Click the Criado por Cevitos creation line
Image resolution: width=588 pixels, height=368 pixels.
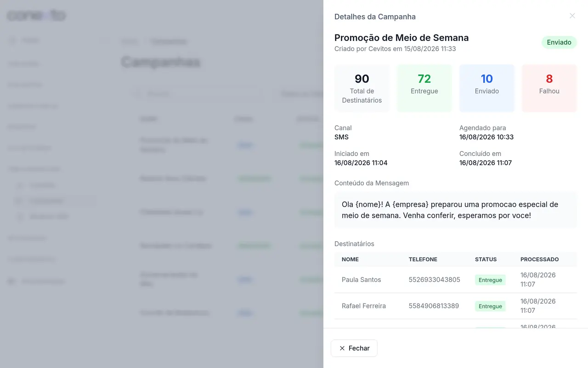(x=395, y=49)
